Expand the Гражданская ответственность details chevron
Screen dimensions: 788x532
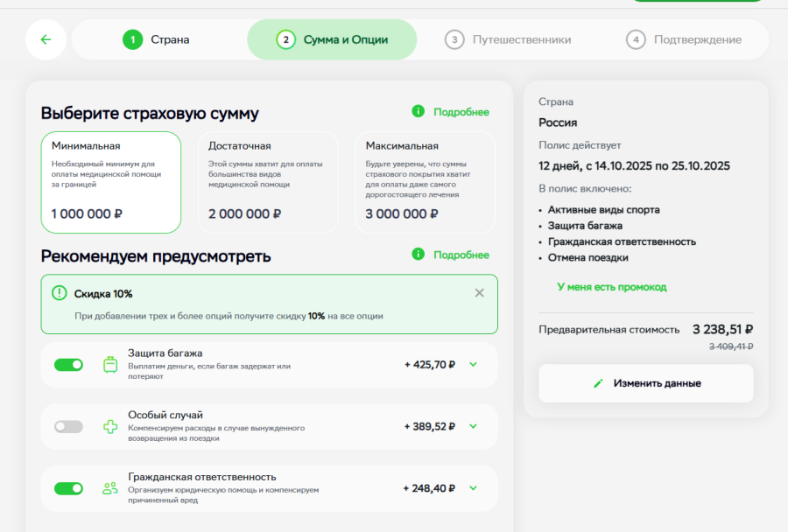tap(474, 488)
